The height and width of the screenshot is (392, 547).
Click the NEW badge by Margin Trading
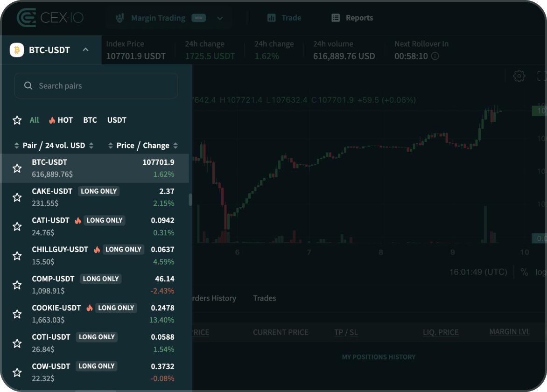[x=199, y=18]
